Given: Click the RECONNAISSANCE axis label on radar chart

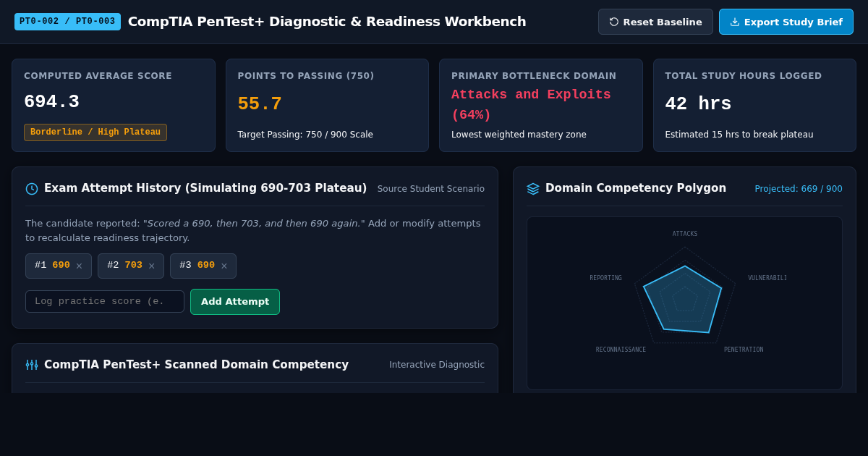Looking at the screenshot, I should coord(621,350).
